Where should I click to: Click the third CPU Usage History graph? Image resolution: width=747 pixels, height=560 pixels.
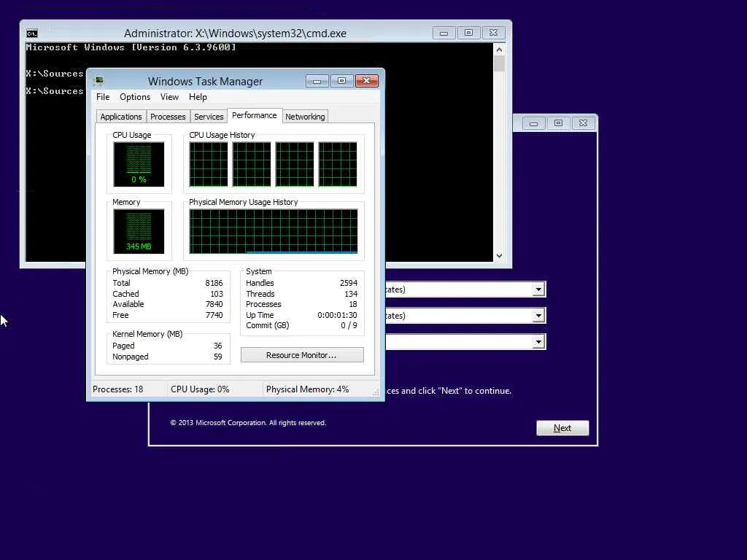point(295,164)
